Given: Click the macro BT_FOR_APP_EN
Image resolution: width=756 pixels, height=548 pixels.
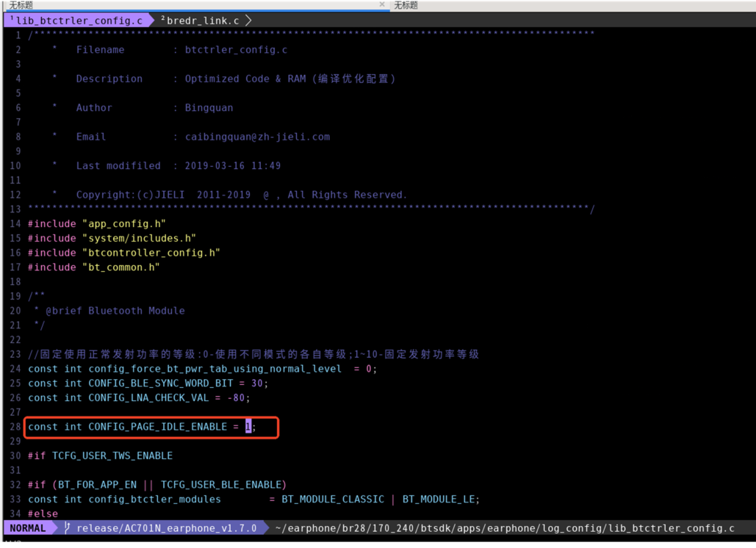Looking at the screenshot, I should pyautogui.click(x=98, y=484).
